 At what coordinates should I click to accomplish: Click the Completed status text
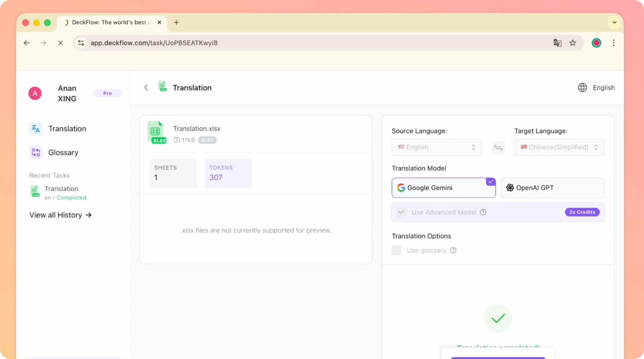[71, 198]
